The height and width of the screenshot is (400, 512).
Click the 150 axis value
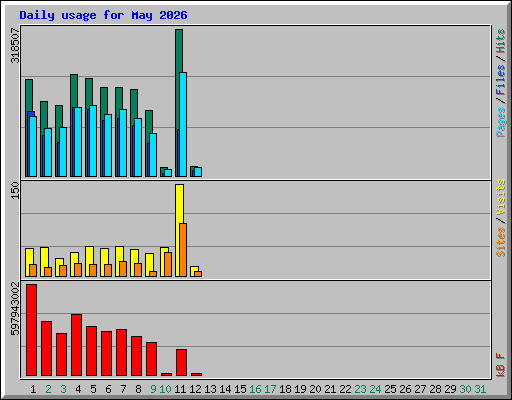pyautogui.click(x=15, y=190)
